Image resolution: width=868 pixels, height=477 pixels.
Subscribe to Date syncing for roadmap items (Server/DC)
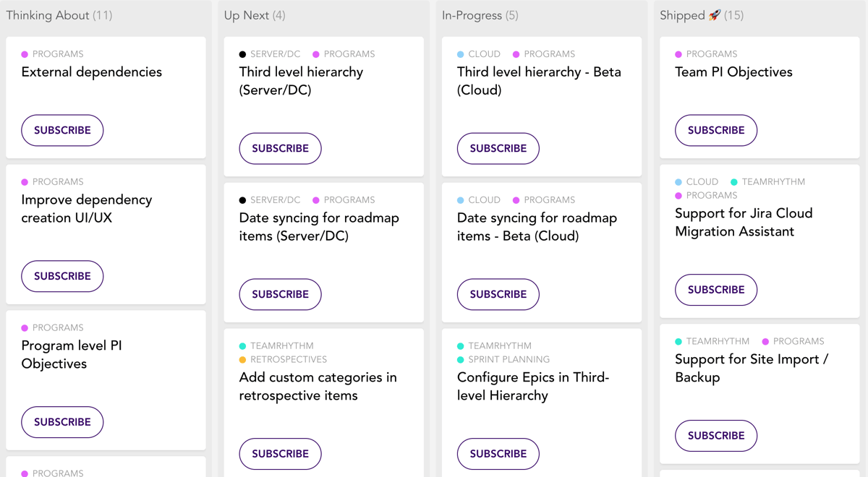click(280, 294)
